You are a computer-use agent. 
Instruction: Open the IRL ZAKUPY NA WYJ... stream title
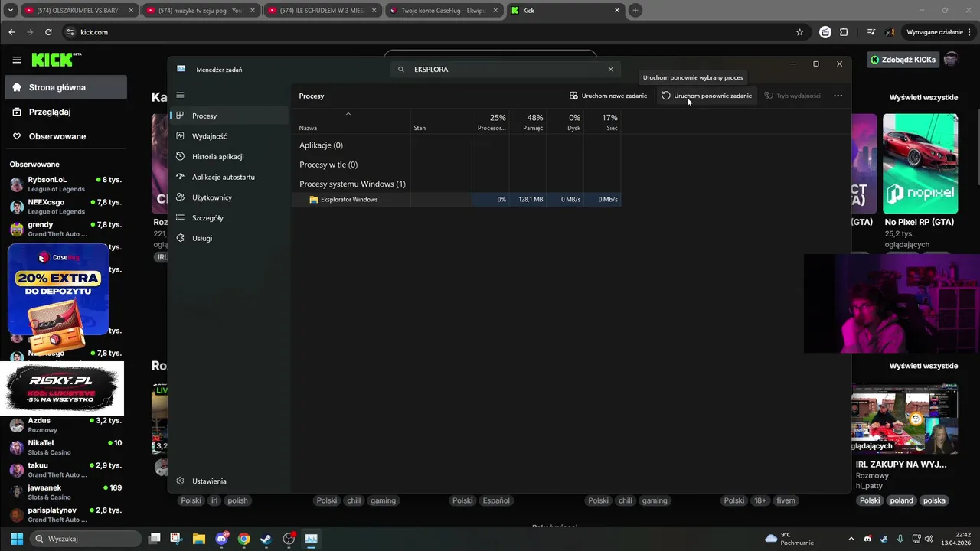[x=901, y=464]
